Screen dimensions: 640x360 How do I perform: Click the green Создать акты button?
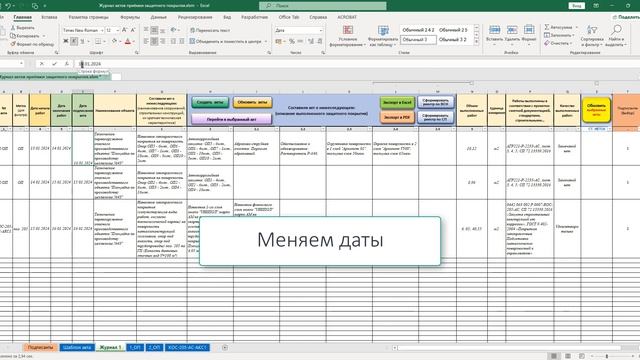210,102
